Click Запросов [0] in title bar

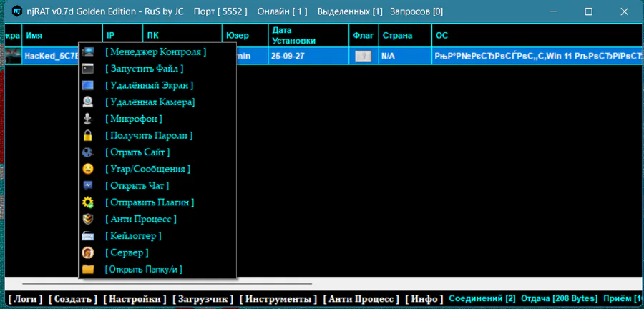[416, 11]
